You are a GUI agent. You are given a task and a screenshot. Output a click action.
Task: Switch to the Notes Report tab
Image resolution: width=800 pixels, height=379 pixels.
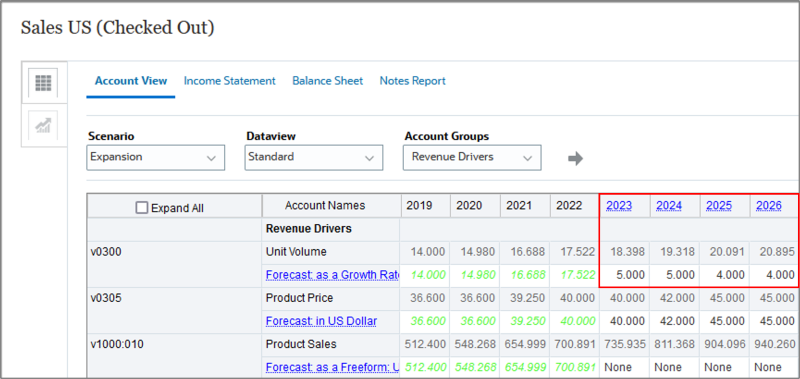(x=412, y=81)
